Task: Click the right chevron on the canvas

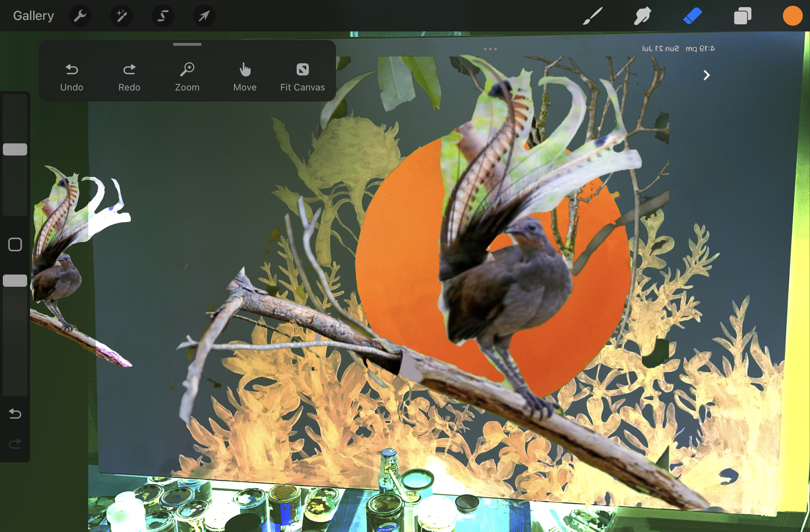Action: tap(706, 75)
